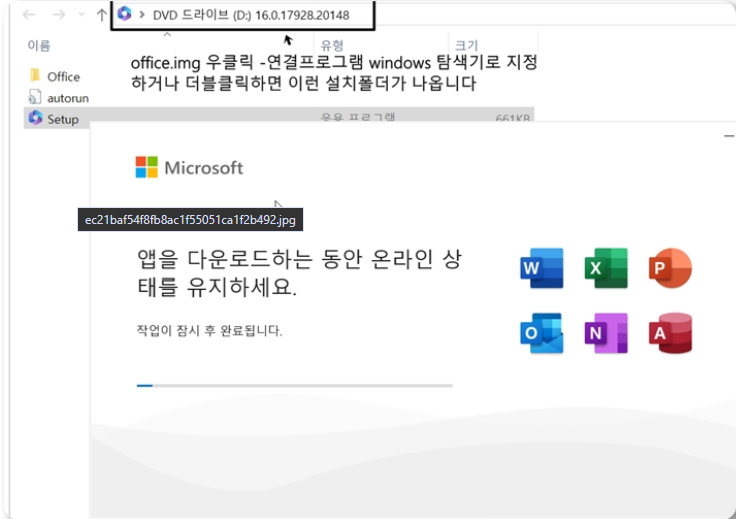Select the autorun file
The width and height of the screenshot is (736, 519).
pyautogui.click(x=67, y=98)
